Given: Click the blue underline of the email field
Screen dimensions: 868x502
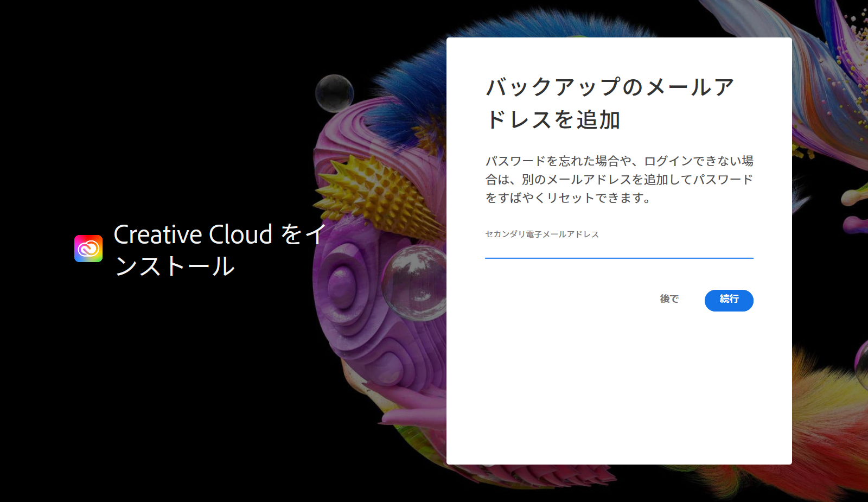Looking at the screenshot, I should (618, 258).
